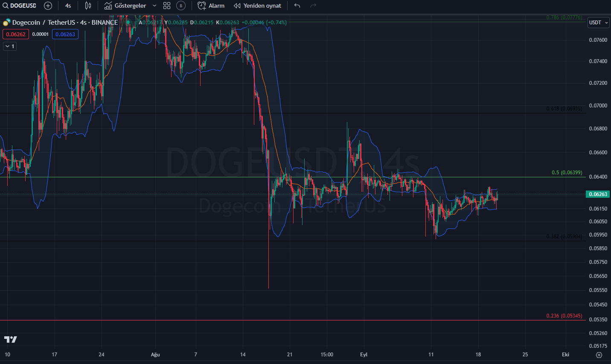Image resolution: width=611 pixels, height=364 pixels.
Task: Expand the favorite indicators chevron next to Göstergeler
Action: pyautogui.click(x=154, y=6)
